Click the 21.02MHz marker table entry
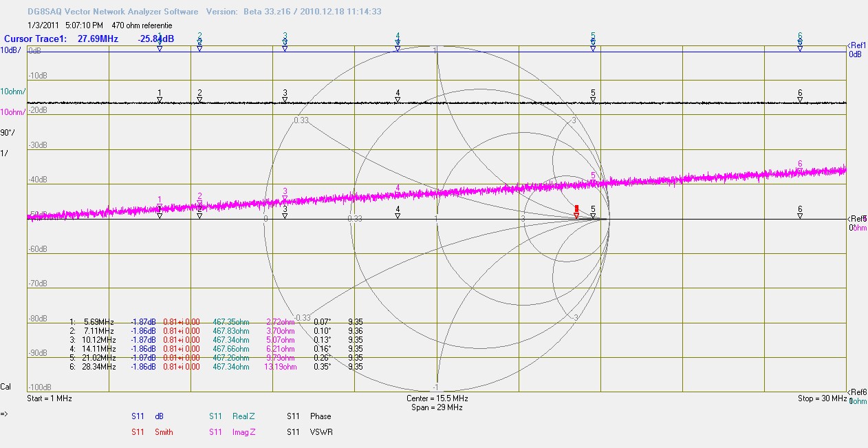 point(98,357)
